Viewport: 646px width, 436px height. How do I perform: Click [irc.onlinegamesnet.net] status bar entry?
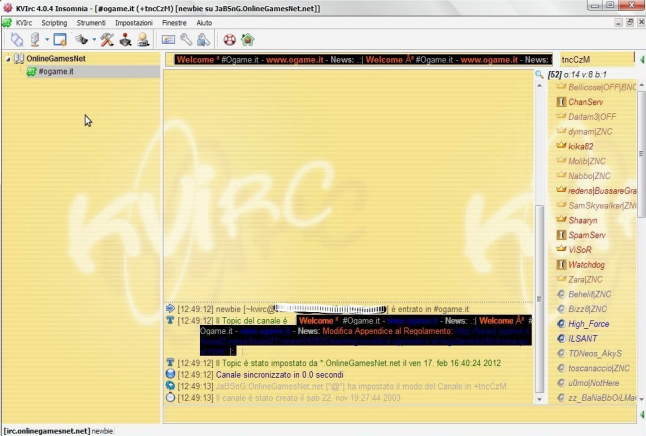[x=47, y=431]
